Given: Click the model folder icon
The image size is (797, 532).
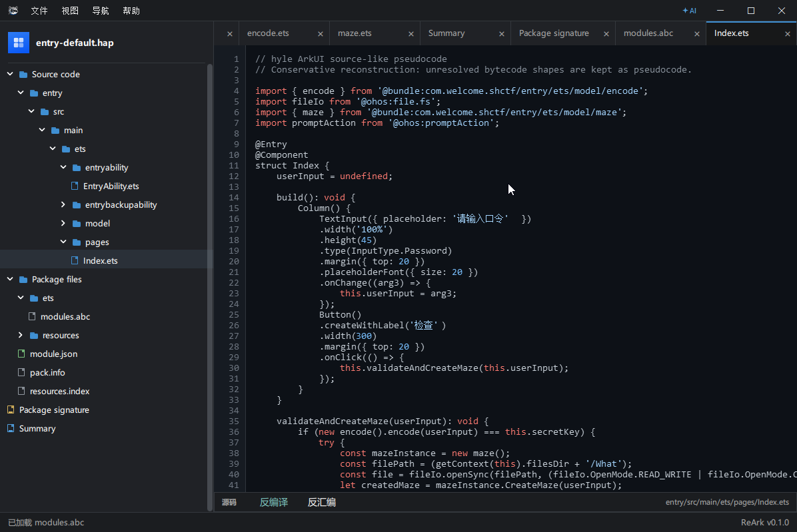Looking at the screenshot, I should click(x=77, y=224).
